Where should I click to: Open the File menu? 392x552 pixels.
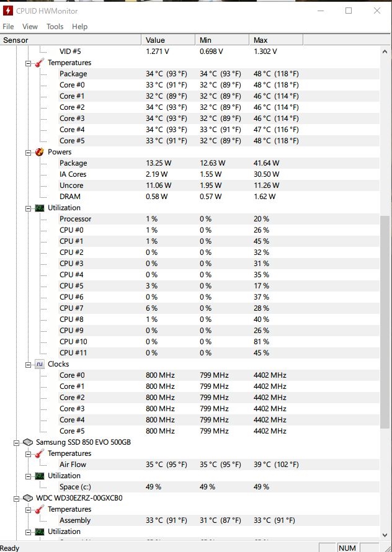point(8,27)
